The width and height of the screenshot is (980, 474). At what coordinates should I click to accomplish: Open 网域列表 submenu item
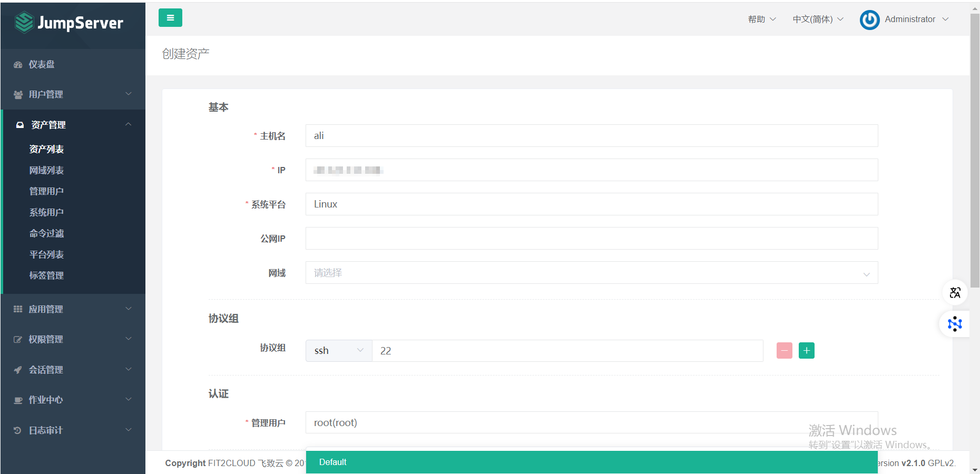coord(46,170)
